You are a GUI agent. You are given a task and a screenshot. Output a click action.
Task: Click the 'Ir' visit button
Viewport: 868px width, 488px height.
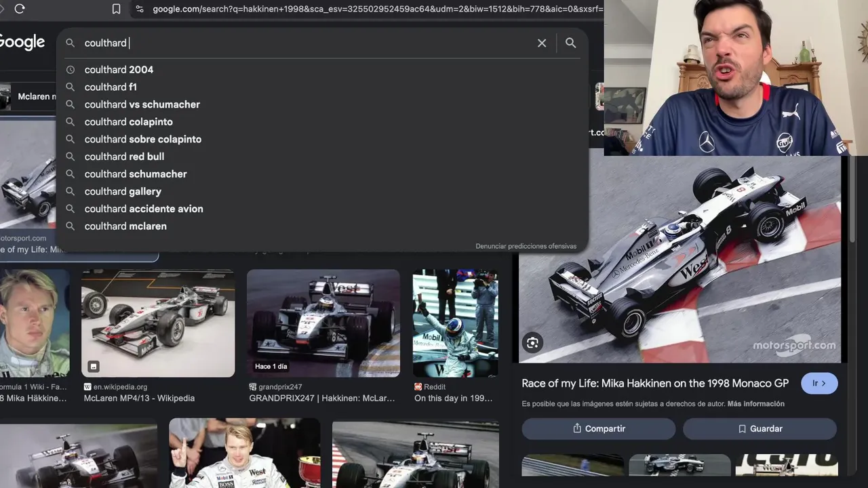point(819,383)
